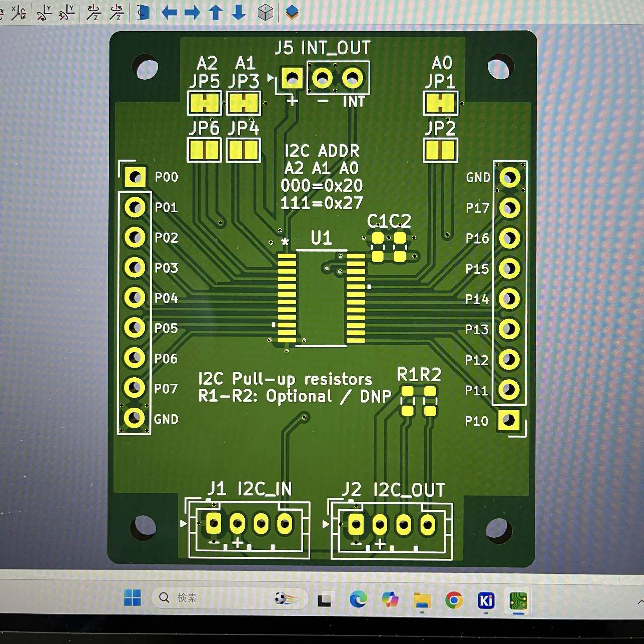Toggle orthographic projection cube icon
The height and width of the screenshot is (644, 644).
[265, 13]
